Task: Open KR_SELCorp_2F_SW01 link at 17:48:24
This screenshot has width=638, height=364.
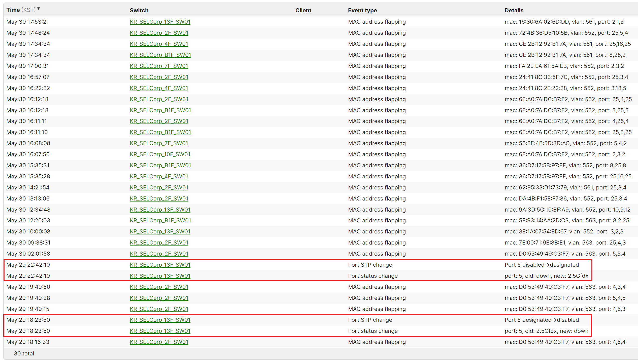Action: (159, 33)
